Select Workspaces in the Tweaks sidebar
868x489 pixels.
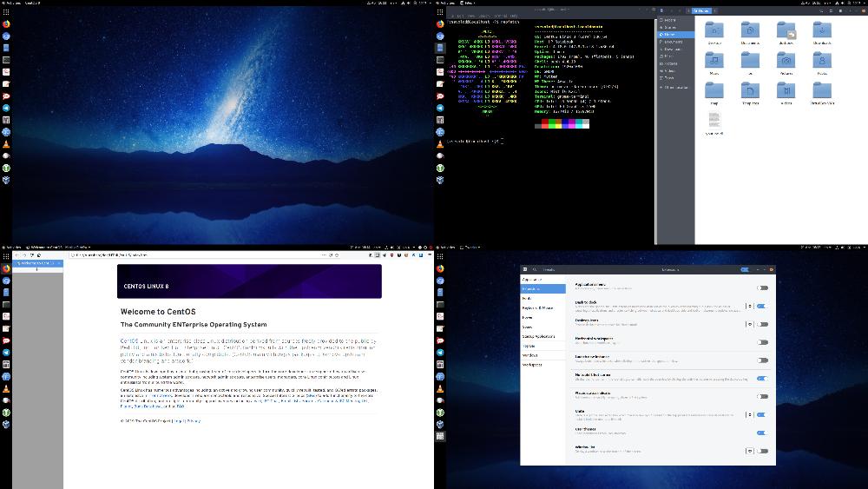[543, 365]
